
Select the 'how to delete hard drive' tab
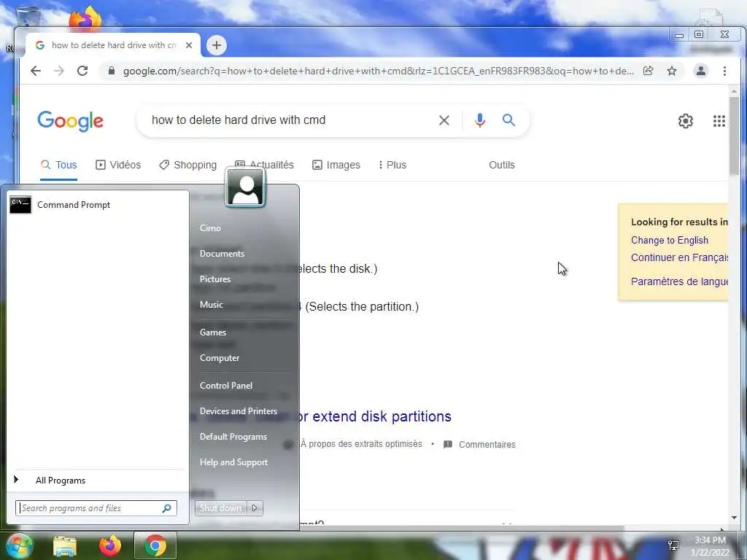(113, 45)
